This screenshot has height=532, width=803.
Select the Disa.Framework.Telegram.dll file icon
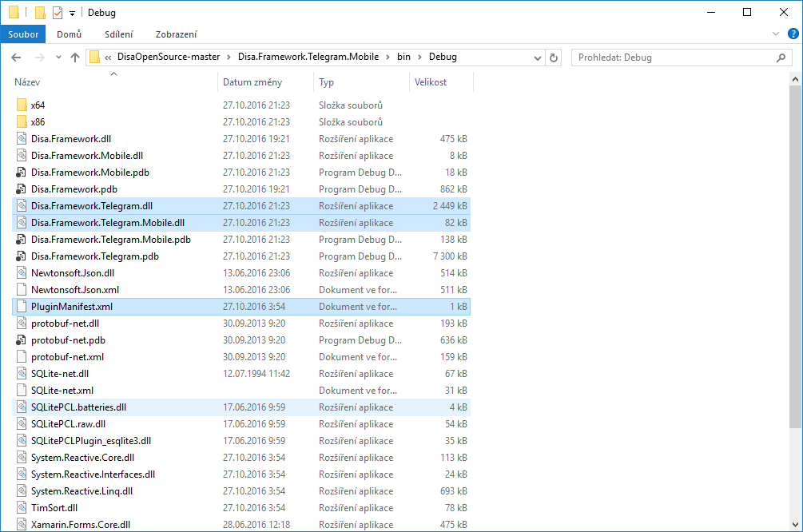(x=21, y=205)
